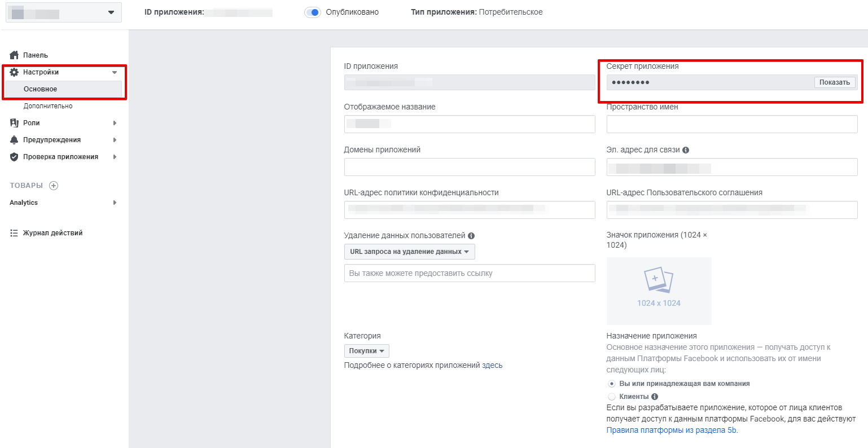Click the Activity Log list icon
This screenshot has height=448, width=868.
tap(15, 233)
